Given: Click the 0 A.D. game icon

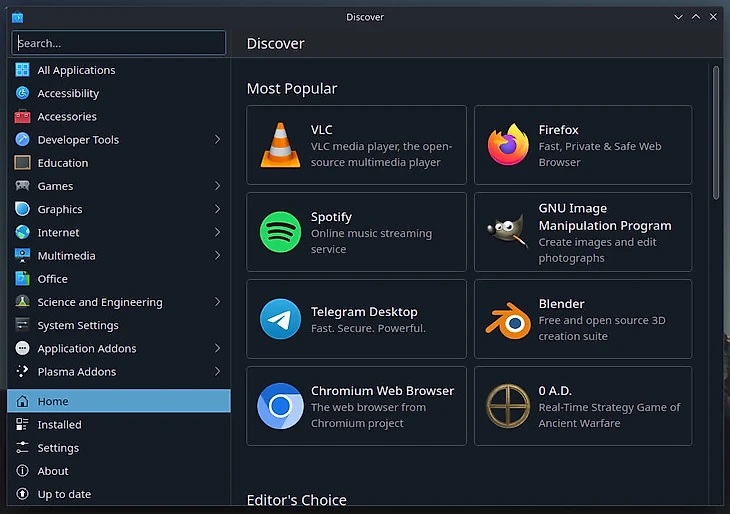Looking at the screenshot, I should 508,406.
